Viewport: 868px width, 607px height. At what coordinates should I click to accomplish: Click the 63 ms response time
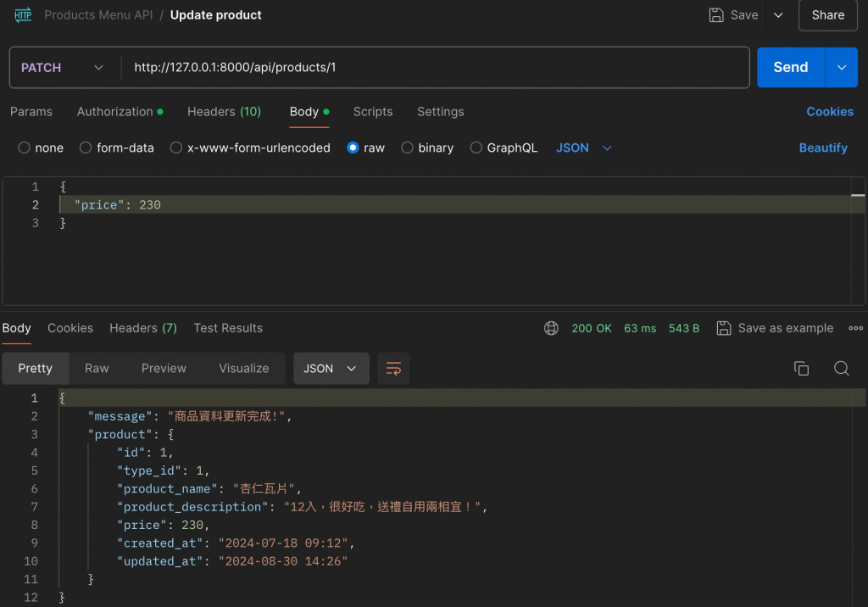(x=640, y=328)
